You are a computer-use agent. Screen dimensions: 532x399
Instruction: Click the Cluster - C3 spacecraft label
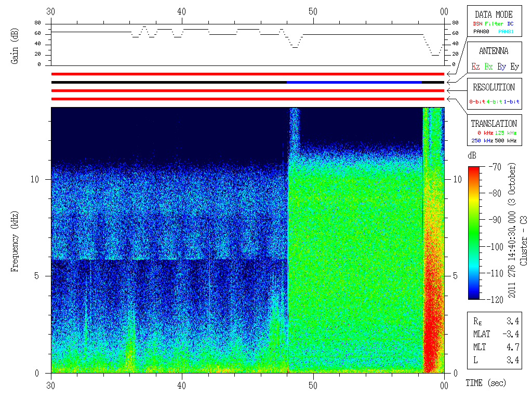point(524,241)
